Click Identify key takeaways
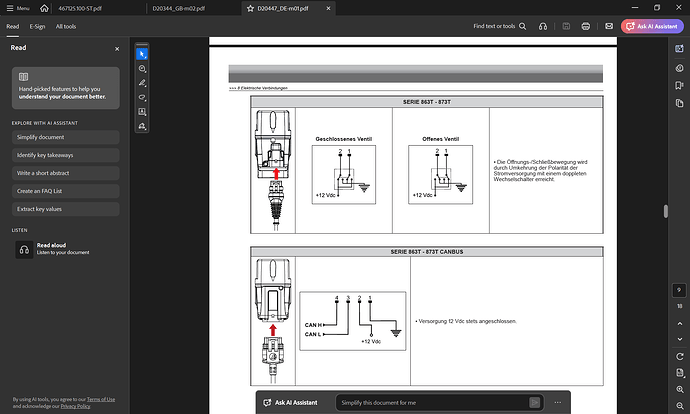 coord(66,155)
